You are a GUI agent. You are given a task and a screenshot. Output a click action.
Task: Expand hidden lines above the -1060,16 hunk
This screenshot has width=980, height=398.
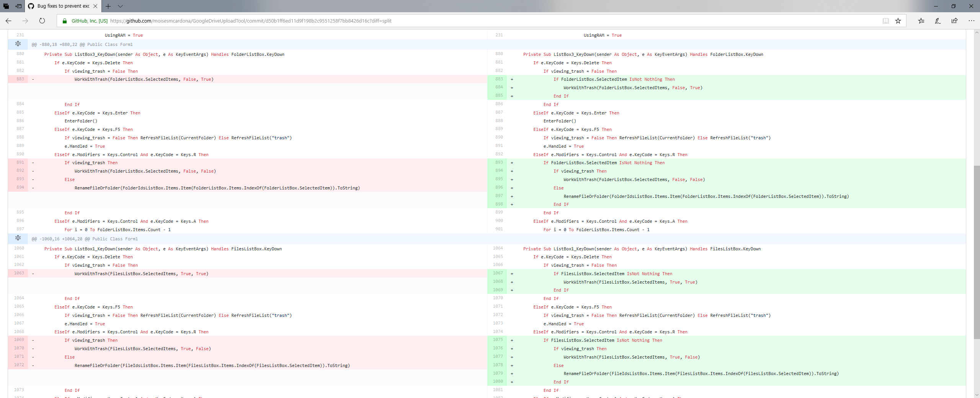point(18,238)
